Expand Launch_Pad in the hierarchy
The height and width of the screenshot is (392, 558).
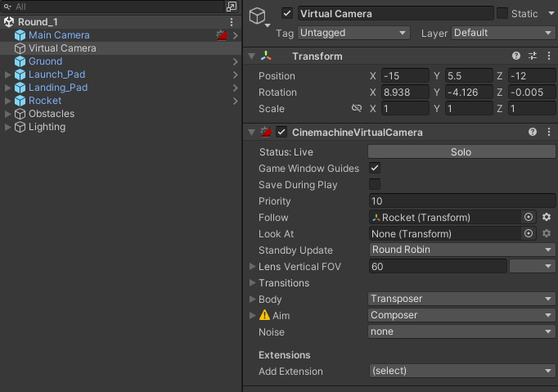pos(7,74)
